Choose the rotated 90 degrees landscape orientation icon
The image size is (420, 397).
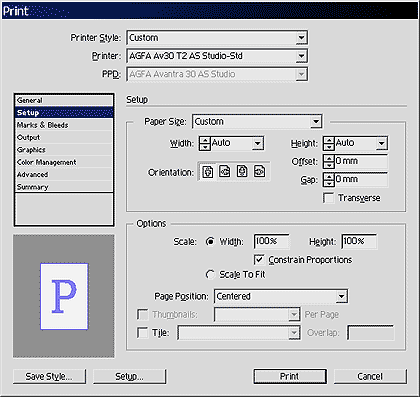point(225,172)
